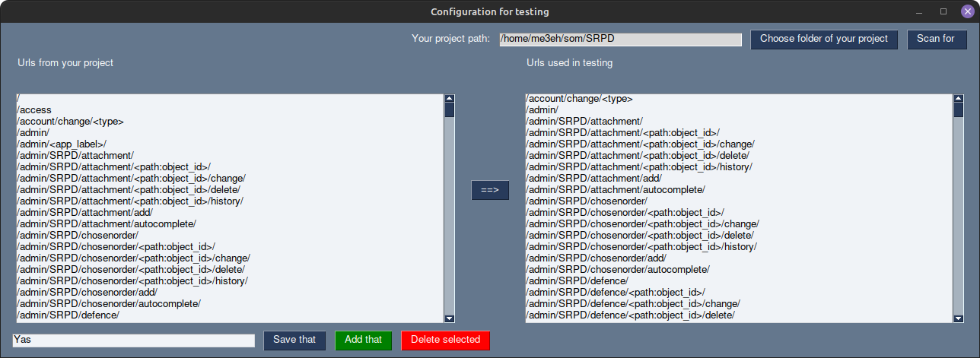Select attachment/<path:object_id>/history/ in the testing urls list
980x358 pixels.
[738, 167]
